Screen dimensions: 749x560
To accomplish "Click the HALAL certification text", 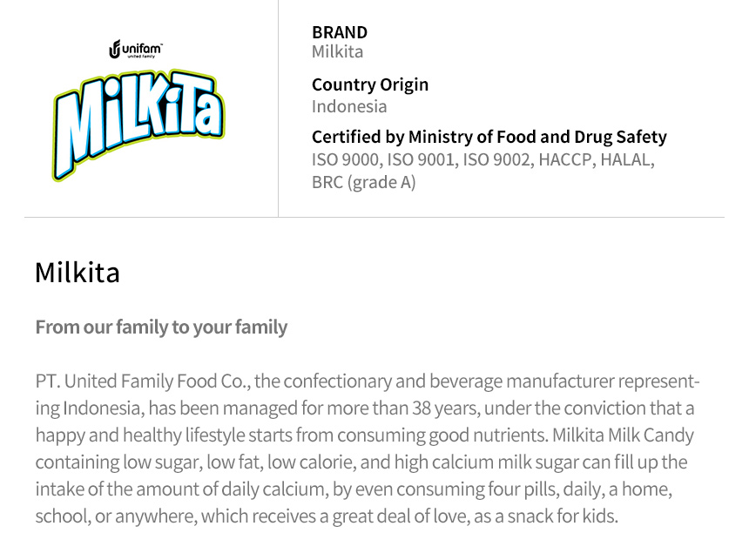I will pyautogui.click(x=627, y=159).
